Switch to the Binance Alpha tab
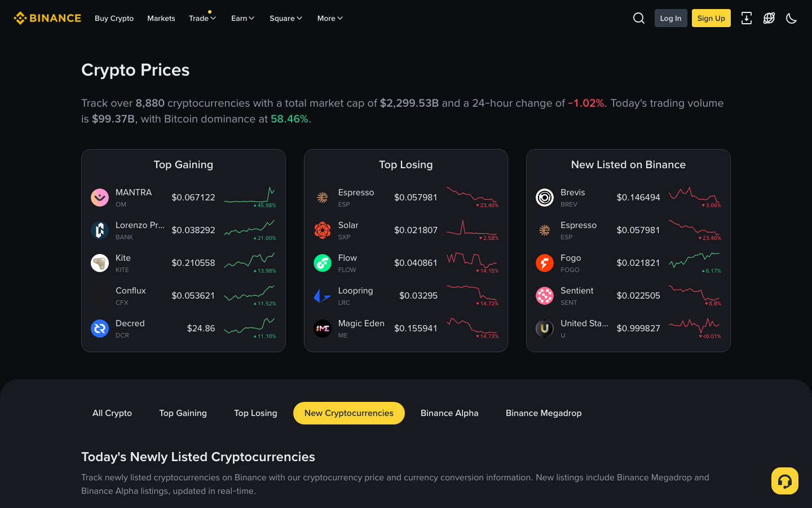 tap(449, 413)
